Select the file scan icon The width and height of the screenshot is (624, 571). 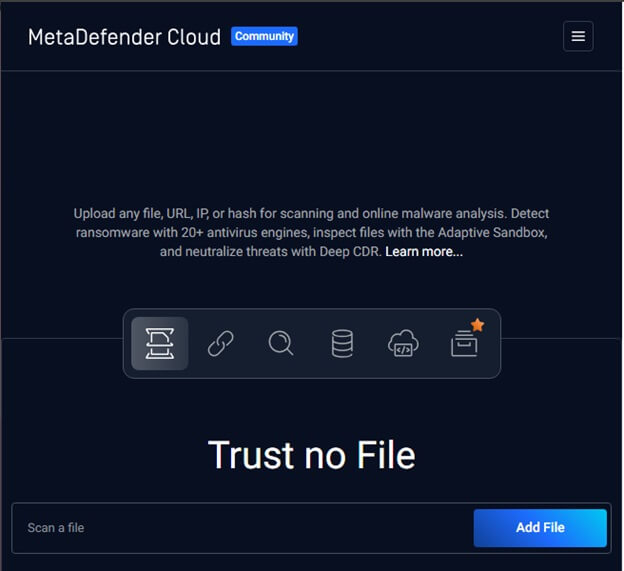pyautogui.click(x=160, y=343)
